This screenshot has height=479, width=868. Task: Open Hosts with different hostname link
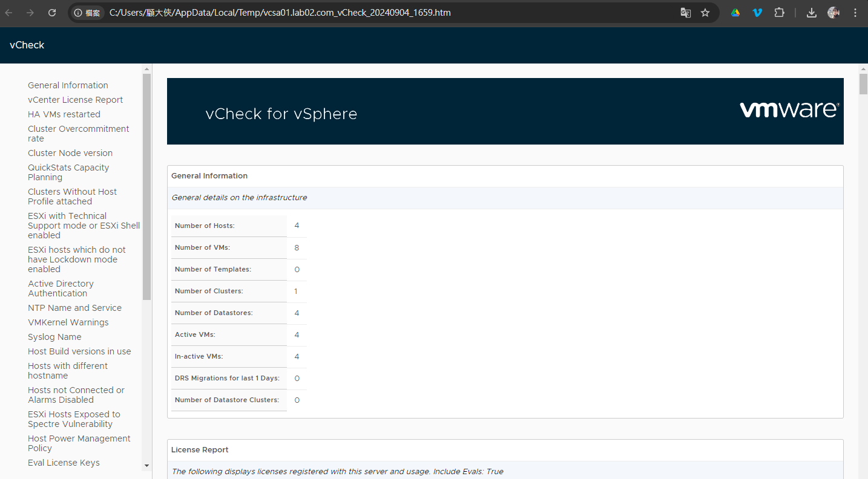[x=68, y=371]
